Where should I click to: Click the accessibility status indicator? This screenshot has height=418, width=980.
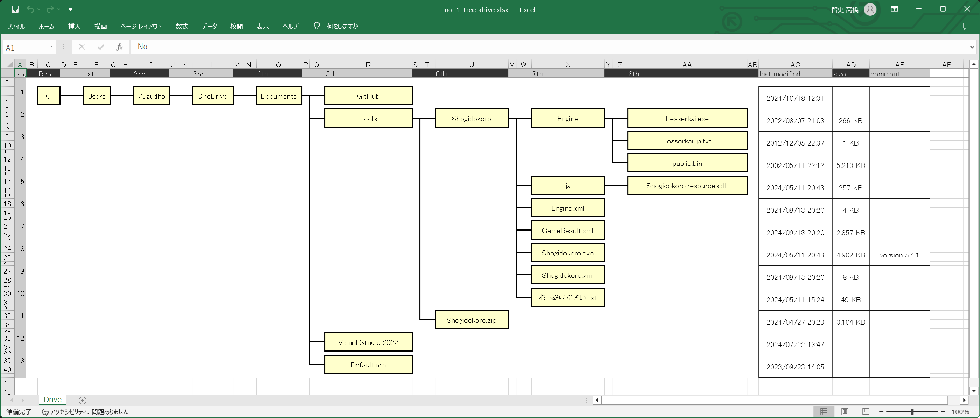[85, 412]
